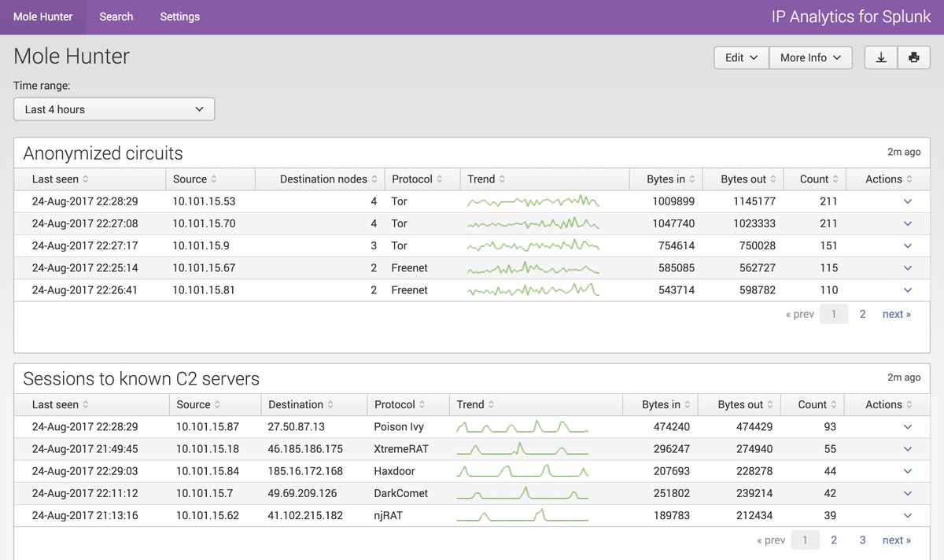Expand actions for source 10.101.15.81
Viewport: 944px width, 560px height.
[x=908, y=289]
